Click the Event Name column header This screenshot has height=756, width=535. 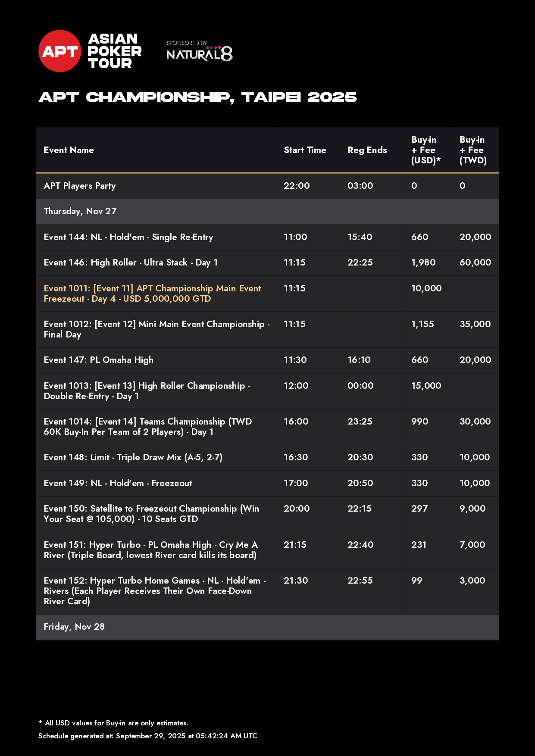pos(69,150)
